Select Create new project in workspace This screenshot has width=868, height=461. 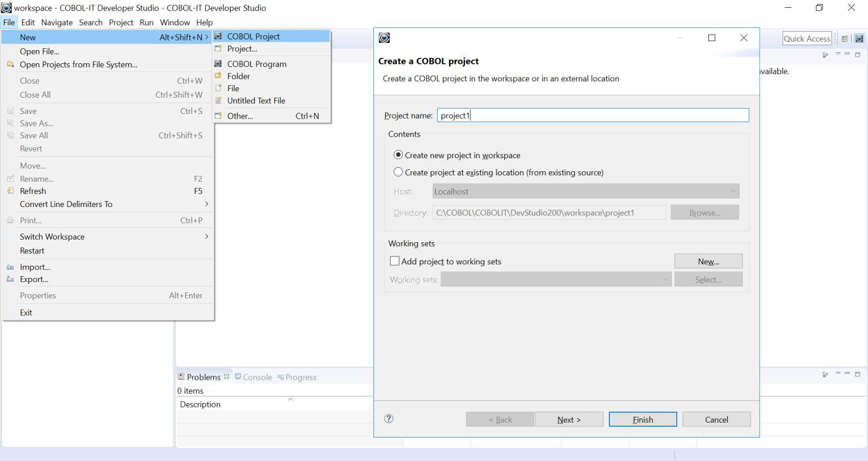[x=399, y=156]
